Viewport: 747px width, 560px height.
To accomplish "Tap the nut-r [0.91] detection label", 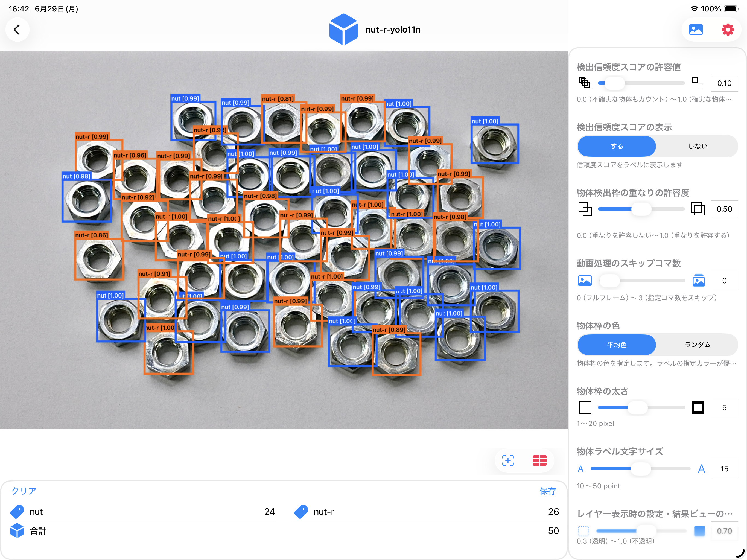I will tap(154, 274).
